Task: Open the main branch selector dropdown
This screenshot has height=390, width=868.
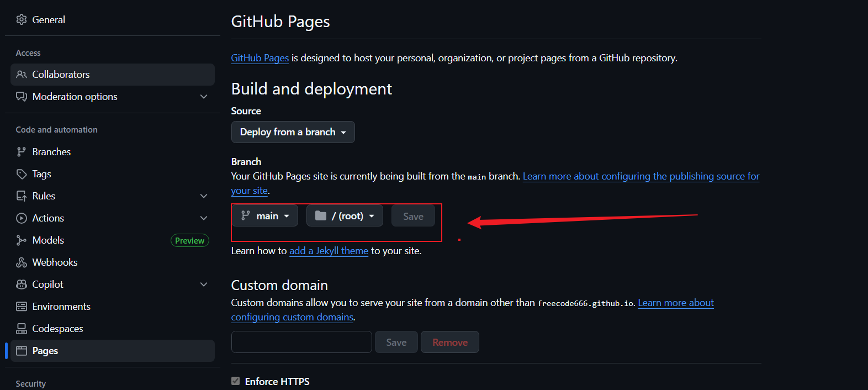Action: [x=265, y=216]
